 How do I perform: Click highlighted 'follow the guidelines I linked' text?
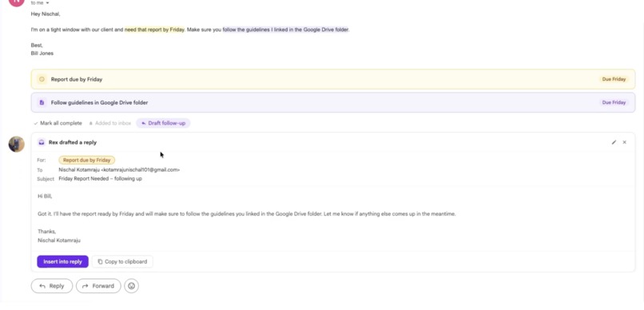285,30
